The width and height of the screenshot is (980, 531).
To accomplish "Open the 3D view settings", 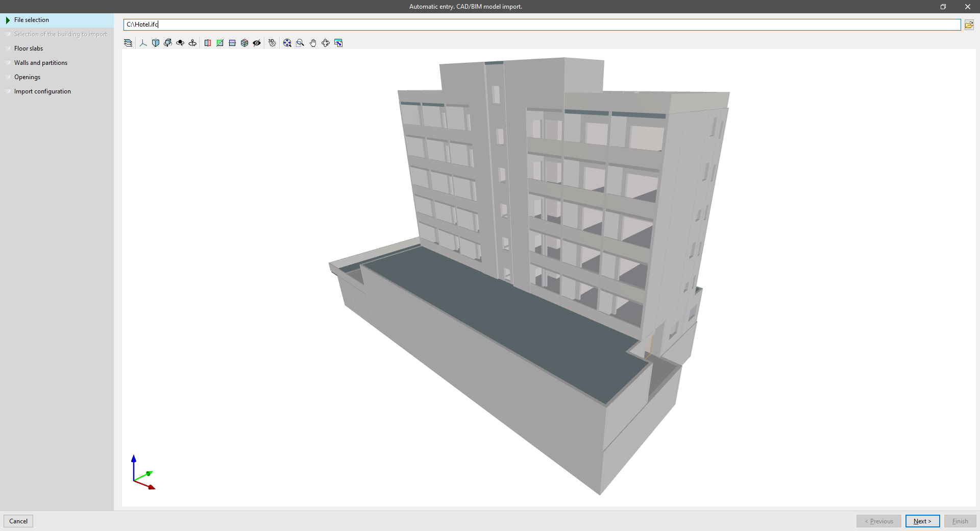I will tap(272, 43).
